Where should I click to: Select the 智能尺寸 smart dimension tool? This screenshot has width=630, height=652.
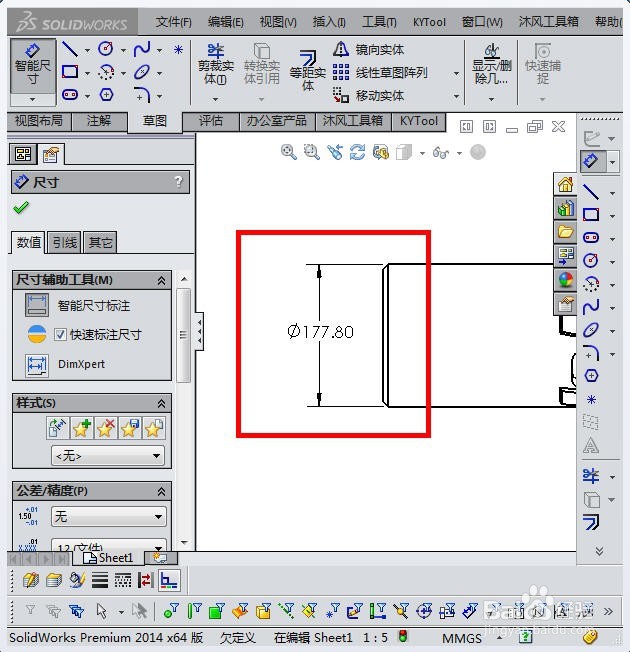coord(32,65)
